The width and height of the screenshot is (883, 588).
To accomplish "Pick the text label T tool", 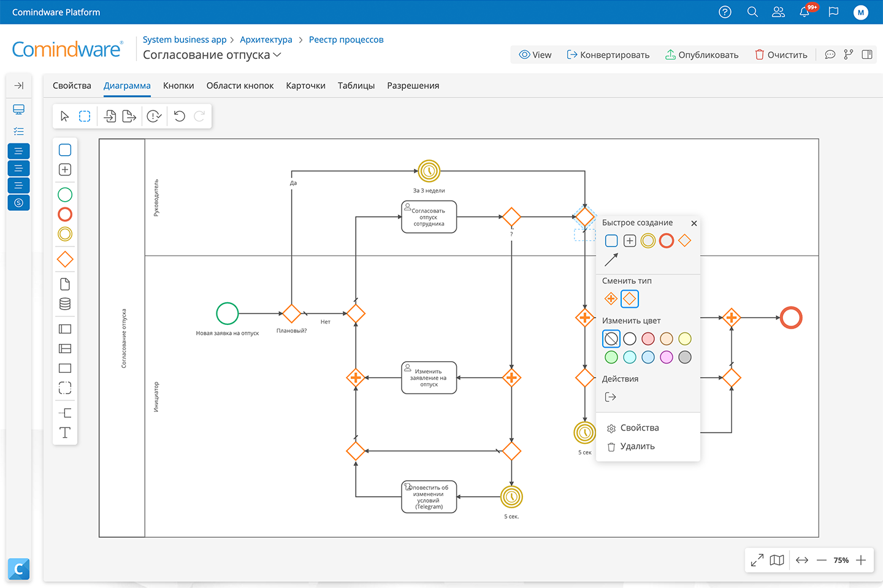I will [x=65, y=433].
